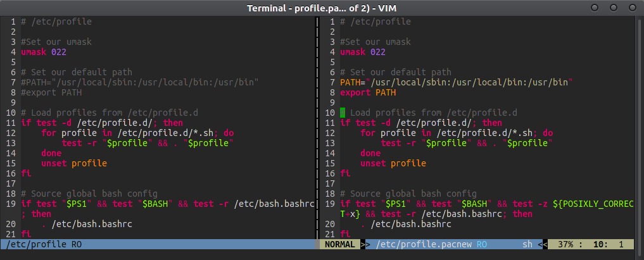The width and height of the screenshot is (644, 260).
Task: Click '# Set our default path' in profile.pacnew pane
Action: (396, 72)
